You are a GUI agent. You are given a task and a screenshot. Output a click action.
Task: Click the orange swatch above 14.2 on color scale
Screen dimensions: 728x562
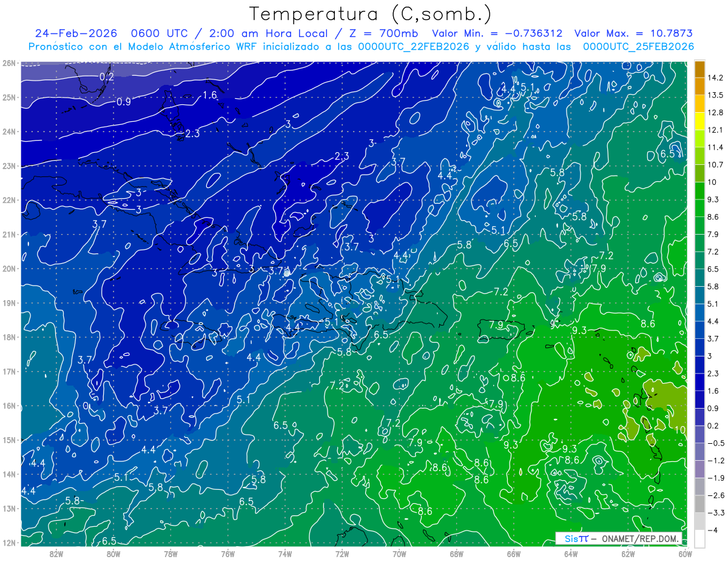pyautogui.click(x=699, y=69)
